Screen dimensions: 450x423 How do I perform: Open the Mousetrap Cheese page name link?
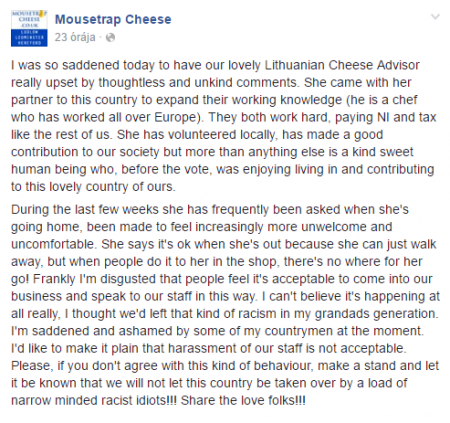point(113,19)
